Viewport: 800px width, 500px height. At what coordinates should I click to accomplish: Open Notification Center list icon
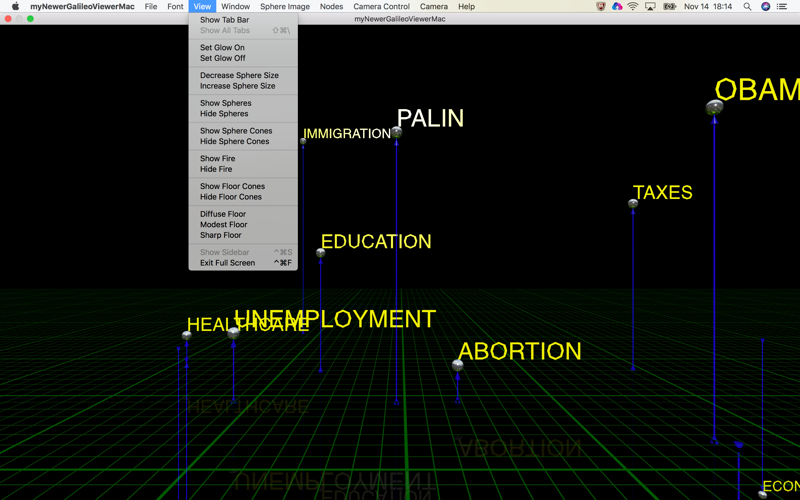(x=782, y=6)
